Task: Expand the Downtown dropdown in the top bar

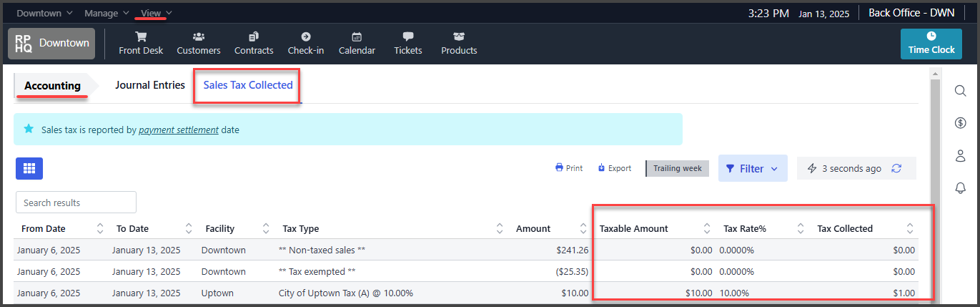Action: [44, 13]
